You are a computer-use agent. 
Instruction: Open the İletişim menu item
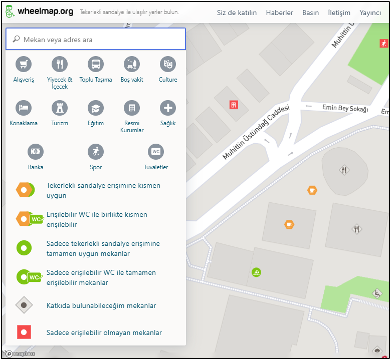[339, 12]
